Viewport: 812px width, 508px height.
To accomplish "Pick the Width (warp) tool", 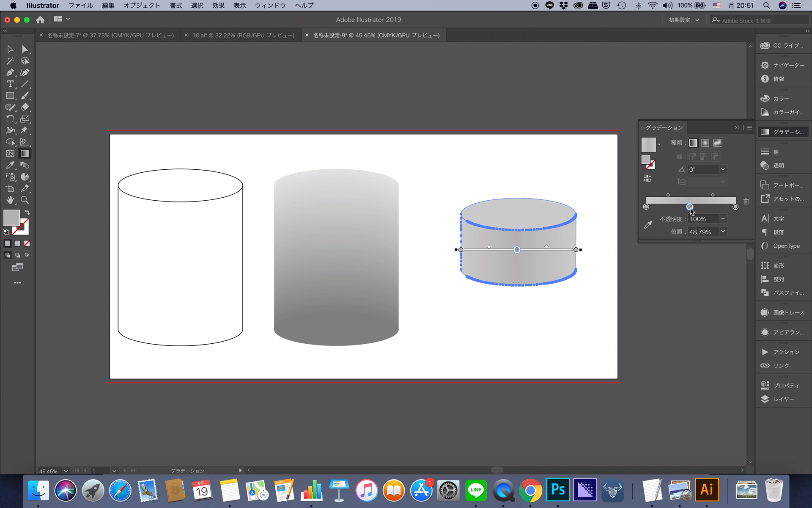I will pyautogui.click(x=10, y=130).
